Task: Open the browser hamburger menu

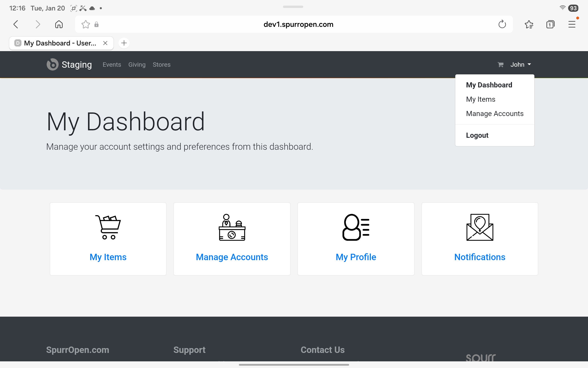Action: tap(572, 25)
